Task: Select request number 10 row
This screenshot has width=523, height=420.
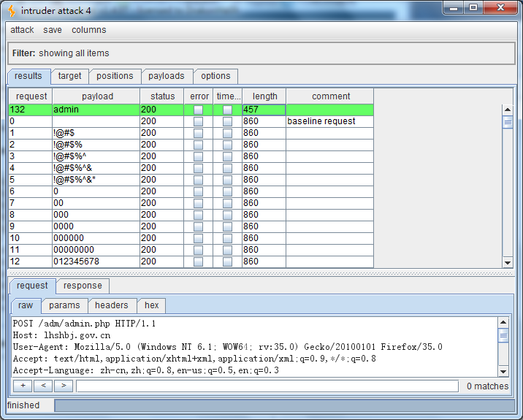Action: click(191, 238)
